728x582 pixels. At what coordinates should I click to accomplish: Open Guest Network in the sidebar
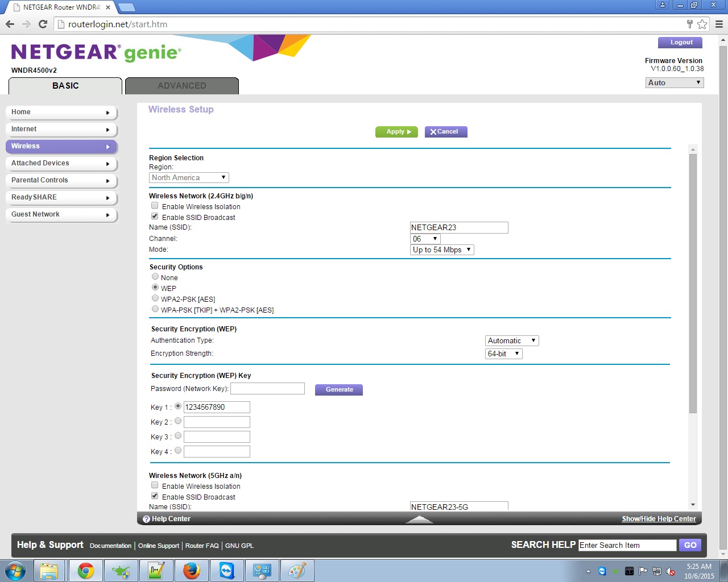(x=61, y=214)
